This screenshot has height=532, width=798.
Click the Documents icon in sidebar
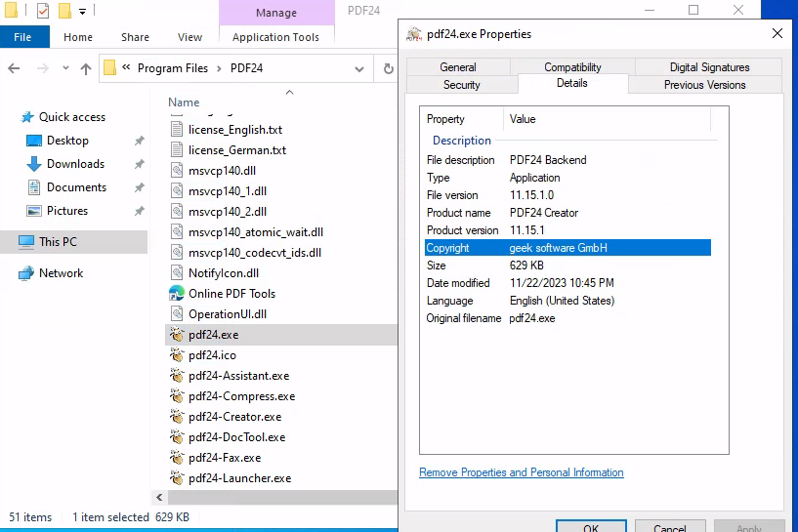pyautogui.click(x=33, y=187)
